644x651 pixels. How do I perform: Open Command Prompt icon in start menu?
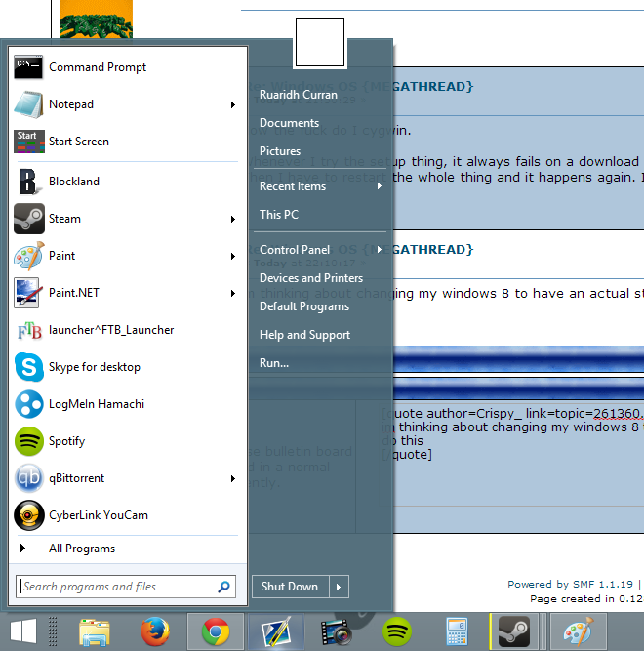tap(28, 66)
